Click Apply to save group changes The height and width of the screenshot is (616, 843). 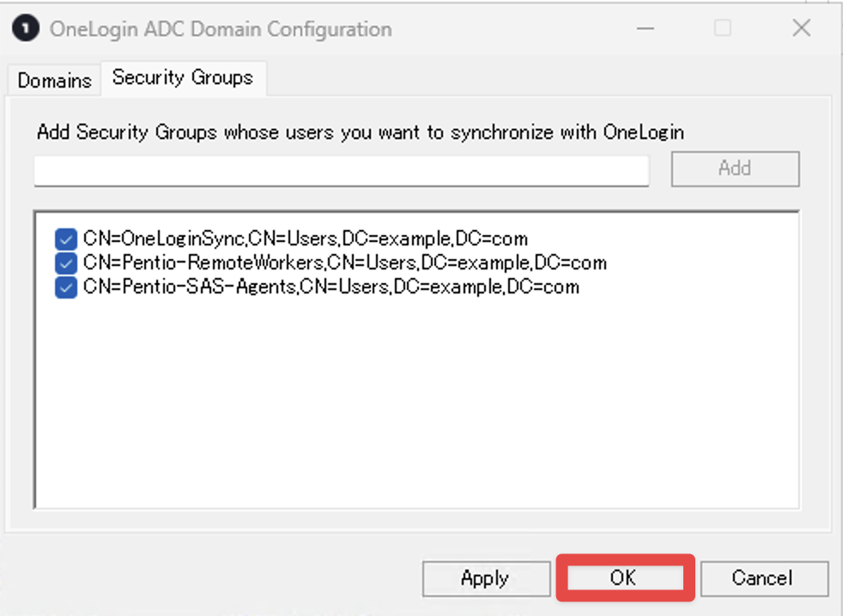(486, 578)
